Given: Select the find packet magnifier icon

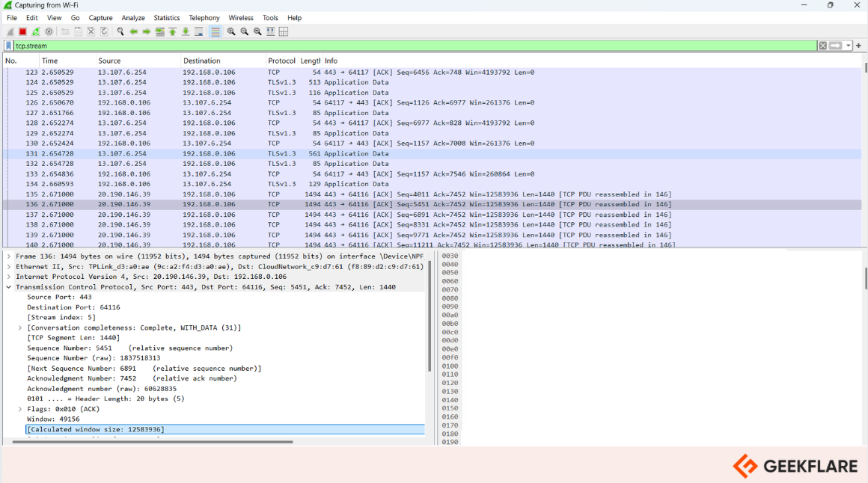Looking at the screenshot, I should click(x=120, y=31).
